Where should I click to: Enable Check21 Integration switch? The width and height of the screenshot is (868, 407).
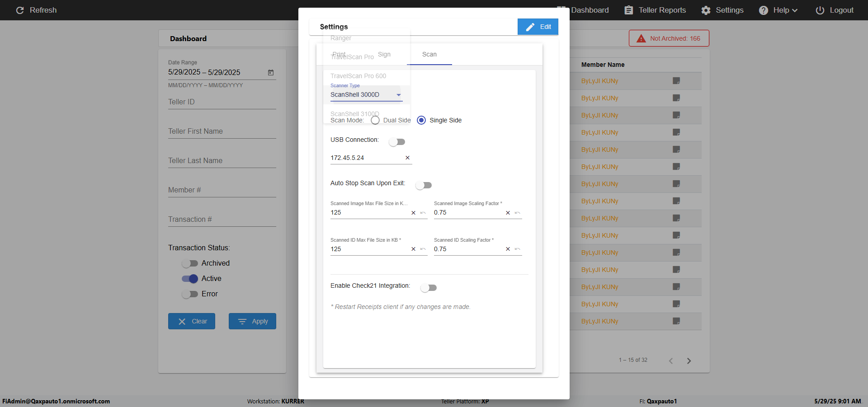click(x=429, y=288)
